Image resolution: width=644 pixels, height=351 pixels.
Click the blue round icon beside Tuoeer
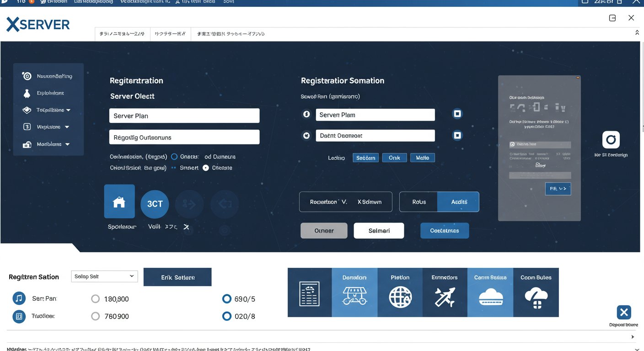pyautogui.click(x=19, y=316)
